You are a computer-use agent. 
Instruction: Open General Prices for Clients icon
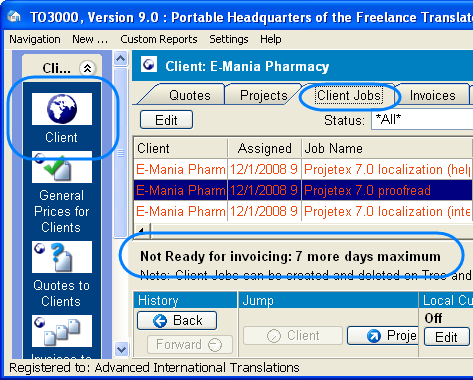click(x=62, y=167)
